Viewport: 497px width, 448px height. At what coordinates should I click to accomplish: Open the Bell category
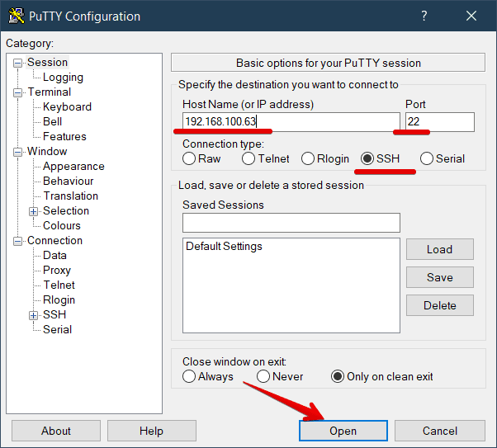click(52, 121)
